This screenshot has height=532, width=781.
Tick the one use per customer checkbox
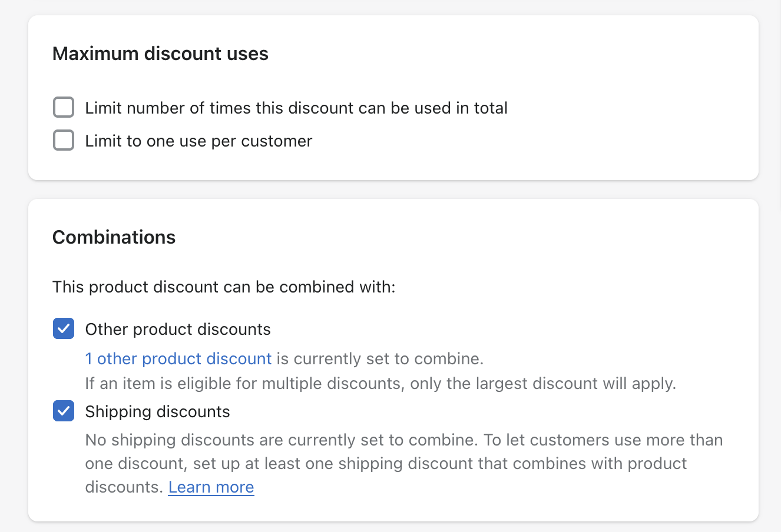pyautogui.click(x=64, y=141)
